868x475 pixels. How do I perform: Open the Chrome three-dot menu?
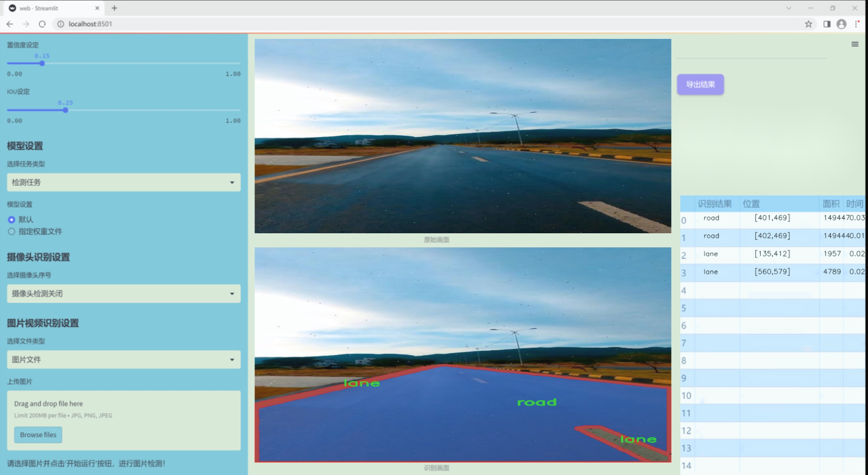click(x=857, y=24)
